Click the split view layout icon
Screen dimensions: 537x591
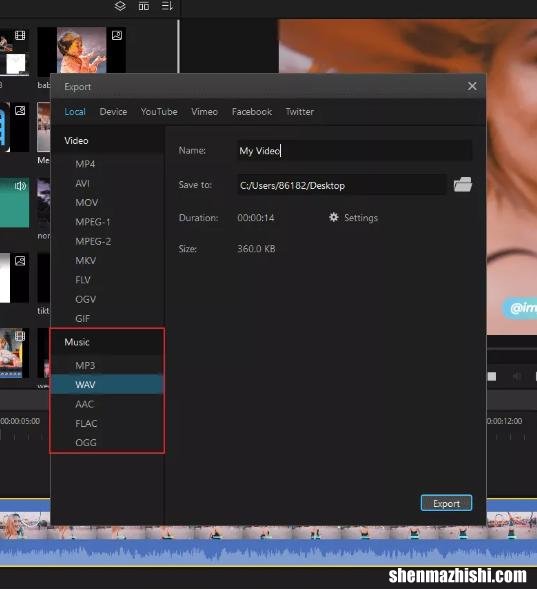[144, 6]
